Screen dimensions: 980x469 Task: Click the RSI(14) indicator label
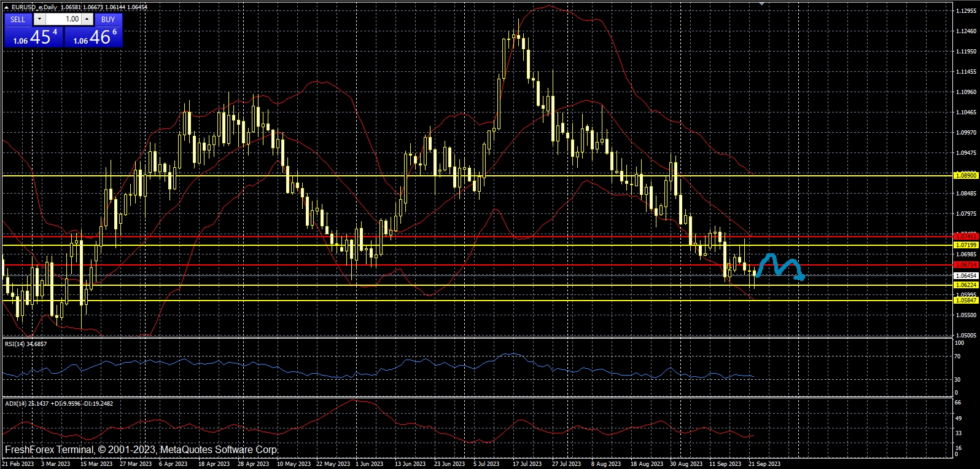pos(26,344)
